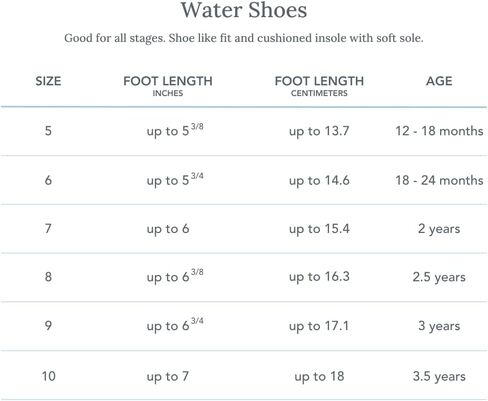
Task: Select the 'up to 14.6' centimeters value
Action: [319, 180]
